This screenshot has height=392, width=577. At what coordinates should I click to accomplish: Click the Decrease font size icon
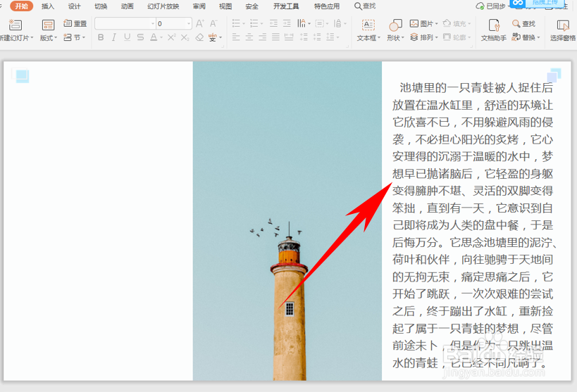(213, 23)
